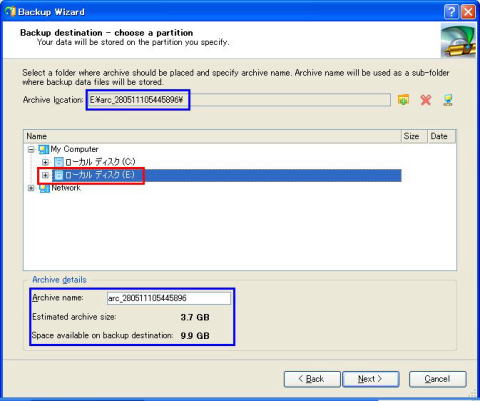The height and width of the screenshot is (401, 480).
Task: Click the My Computer icon in tree
Action: point(44,149)
